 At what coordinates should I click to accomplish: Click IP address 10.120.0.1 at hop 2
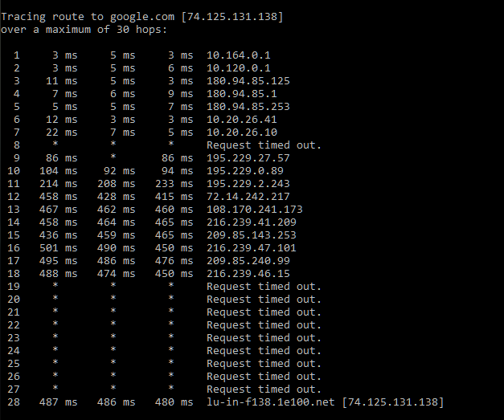coord(239,68)
